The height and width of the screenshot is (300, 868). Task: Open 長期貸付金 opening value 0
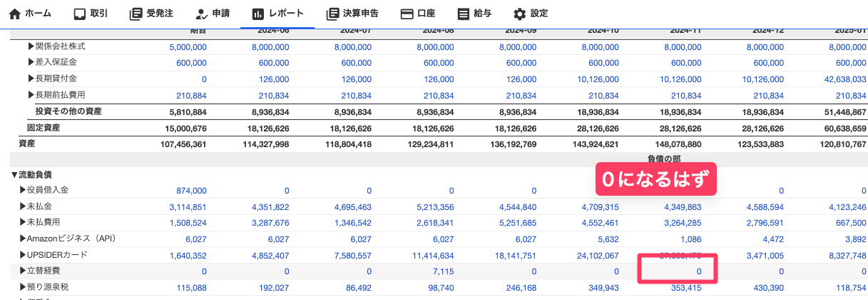coord(204,79)
